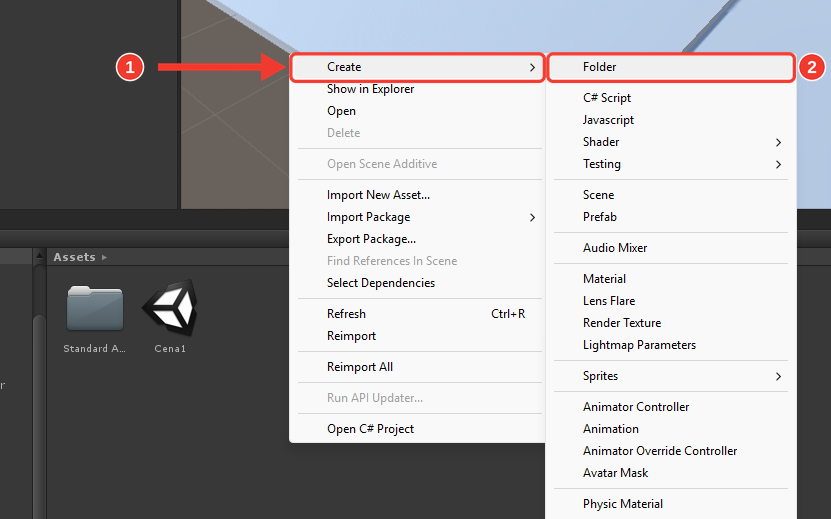Create a new Animation clip
The height and width of the screenshot is (519, 831).
671,429
